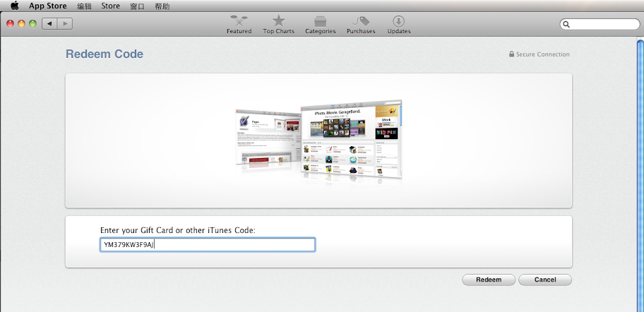The width and height of the screenshot is (644, 312).
Task: Open the Purchases section
Action: 361,25
